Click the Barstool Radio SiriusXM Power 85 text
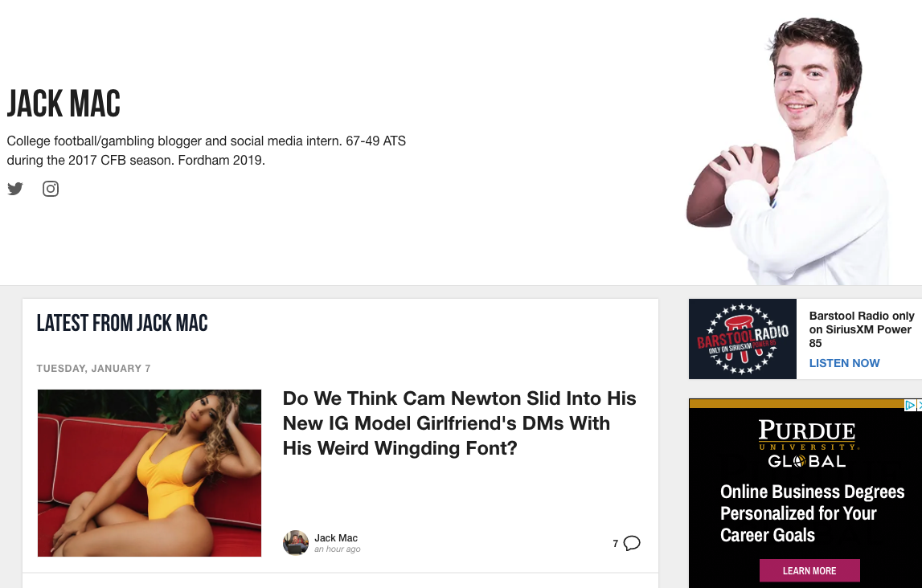This screenshot has height=588, width=922. (862, 329)
